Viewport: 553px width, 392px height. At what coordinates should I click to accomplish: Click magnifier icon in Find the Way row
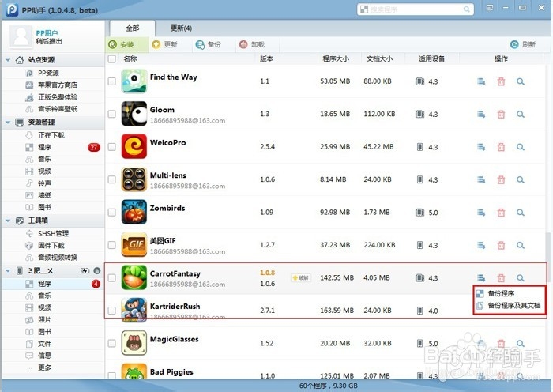coord(520,81)
